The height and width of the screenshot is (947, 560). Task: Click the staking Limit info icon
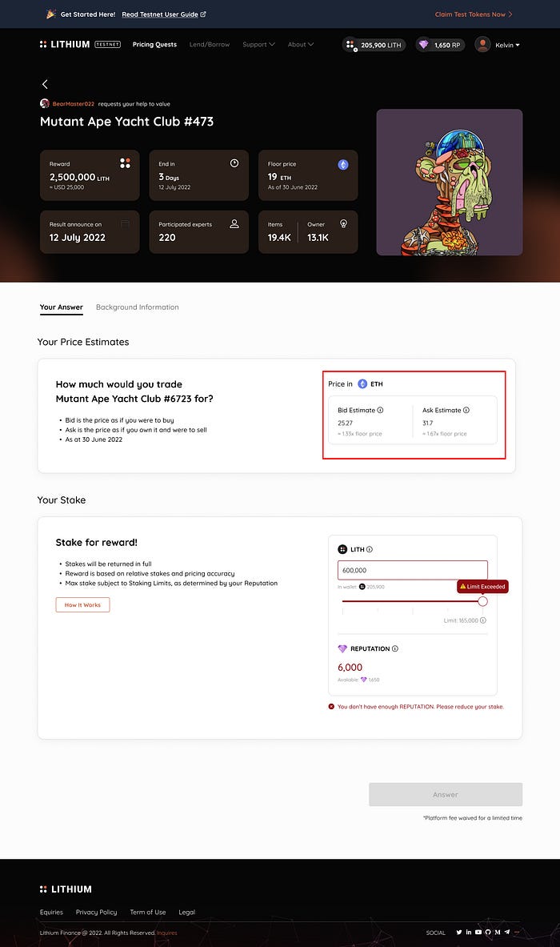[x=482, y=620]
